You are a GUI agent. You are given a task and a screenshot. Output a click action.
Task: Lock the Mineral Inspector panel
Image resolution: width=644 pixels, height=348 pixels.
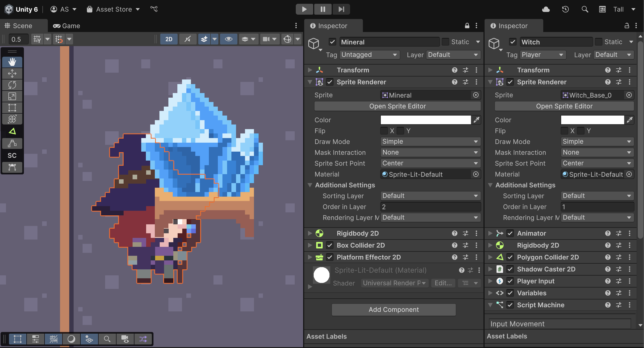tap(467, 26)
